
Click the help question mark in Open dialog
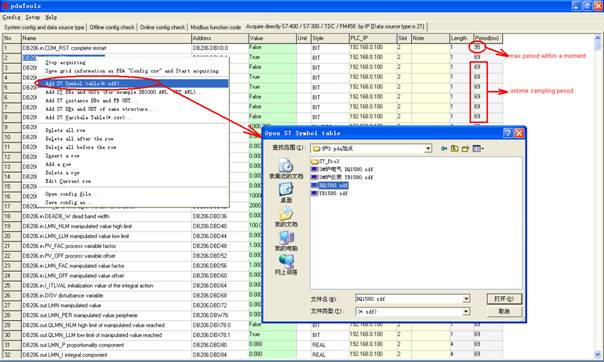508,133
